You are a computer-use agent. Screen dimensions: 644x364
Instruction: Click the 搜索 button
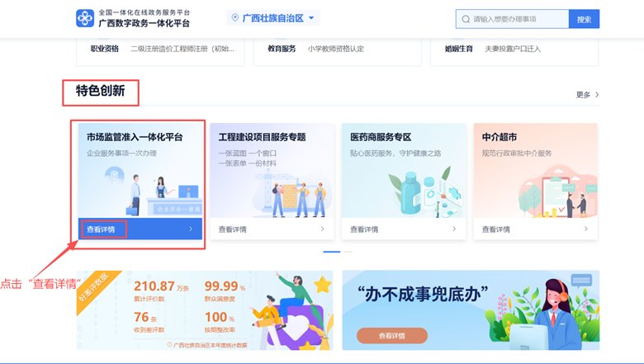pos(584,19)
